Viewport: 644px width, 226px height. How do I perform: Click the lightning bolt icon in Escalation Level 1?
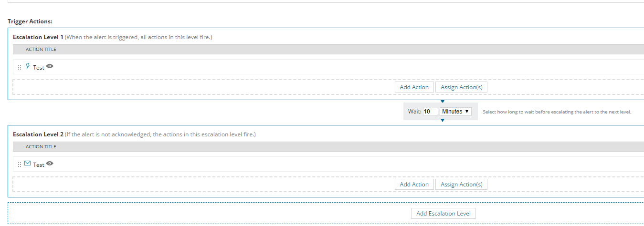point(28,66)
